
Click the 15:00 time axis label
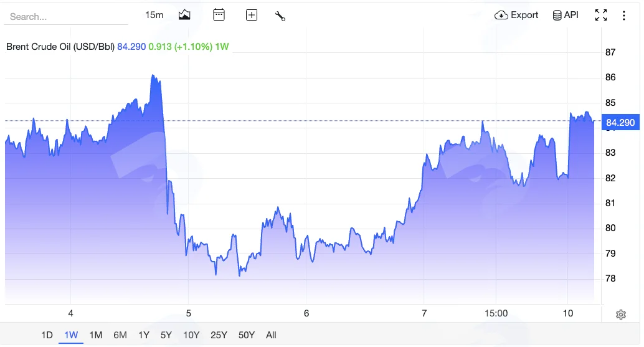[x=496, y=313]
